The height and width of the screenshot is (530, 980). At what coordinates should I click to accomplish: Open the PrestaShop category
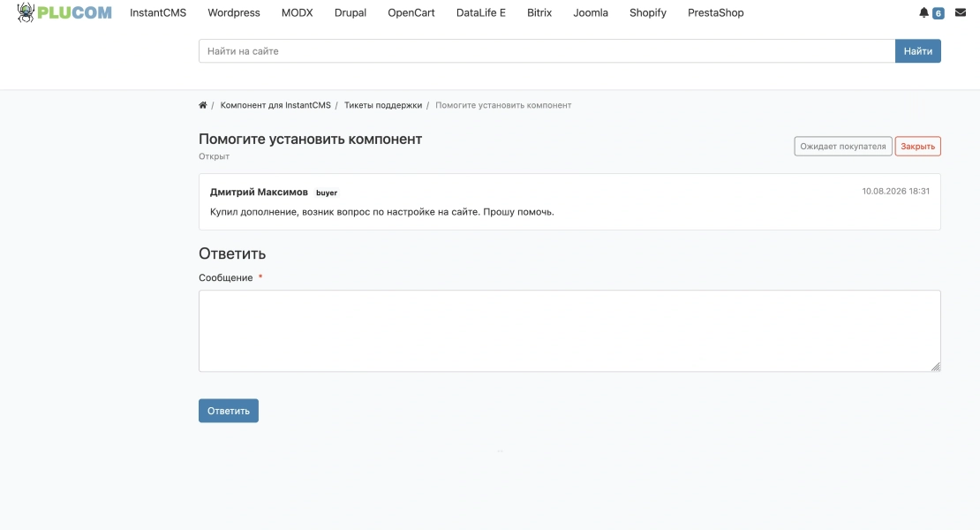coord(716,12)
